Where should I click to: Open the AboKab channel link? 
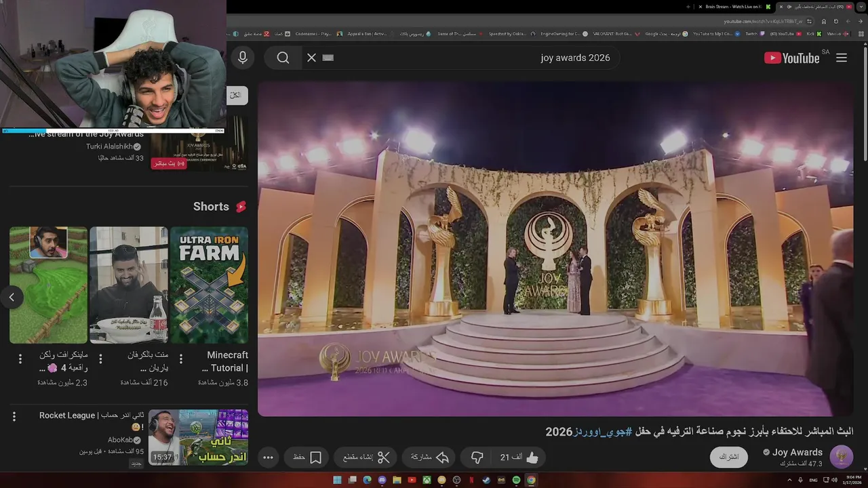[x=120, y=440]
